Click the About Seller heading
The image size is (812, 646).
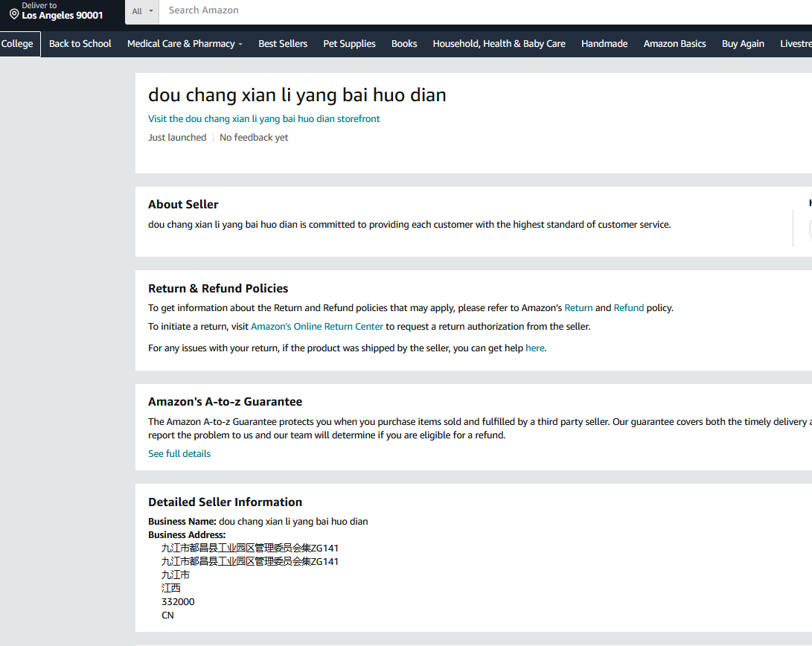[183, 205]
